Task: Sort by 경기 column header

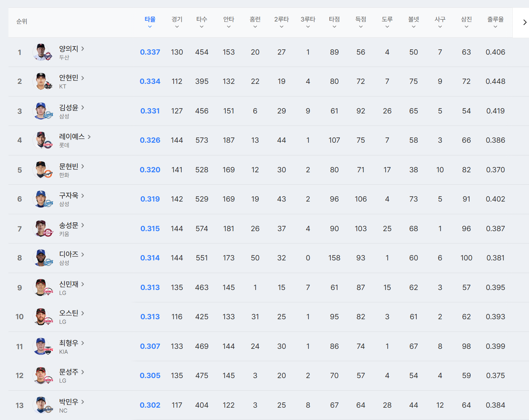Action: [x=177, y=22]
